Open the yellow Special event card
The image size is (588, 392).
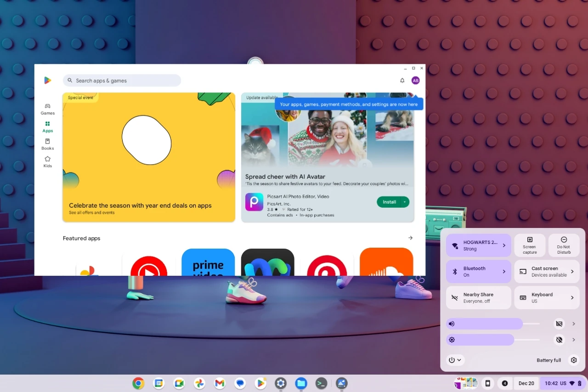149,158
